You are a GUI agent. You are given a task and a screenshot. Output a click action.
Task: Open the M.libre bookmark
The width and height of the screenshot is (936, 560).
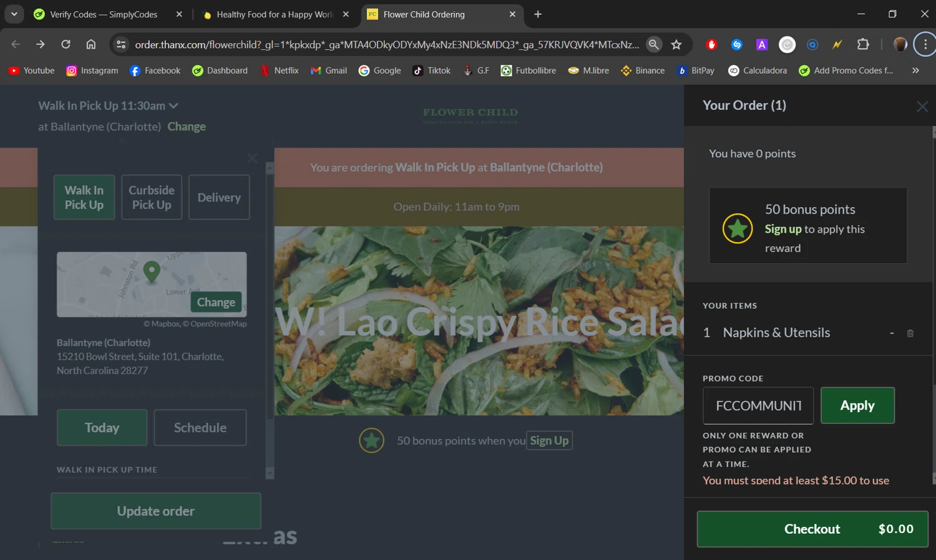(588, 70)
